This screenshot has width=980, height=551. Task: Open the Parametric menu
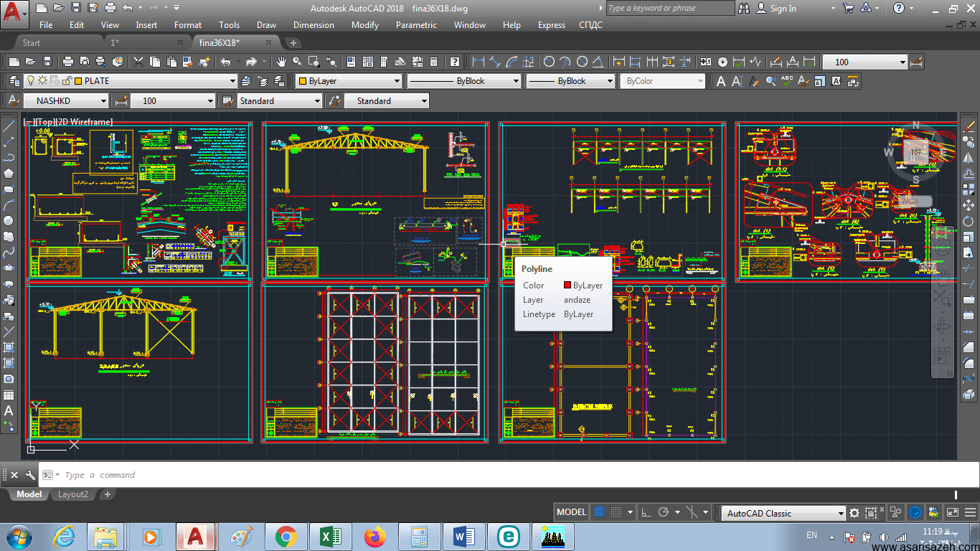pyautogui.click(x=416, y=25)
